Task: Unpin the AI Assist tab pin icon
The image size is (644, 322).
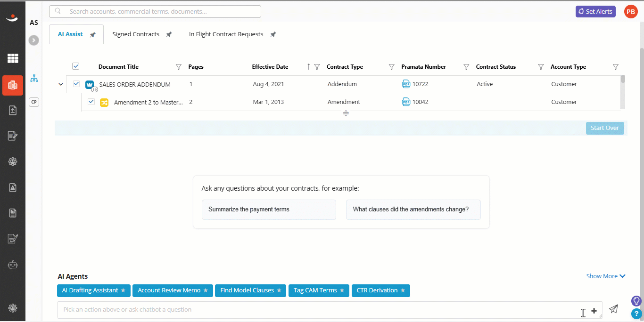Action: [93, 35]
